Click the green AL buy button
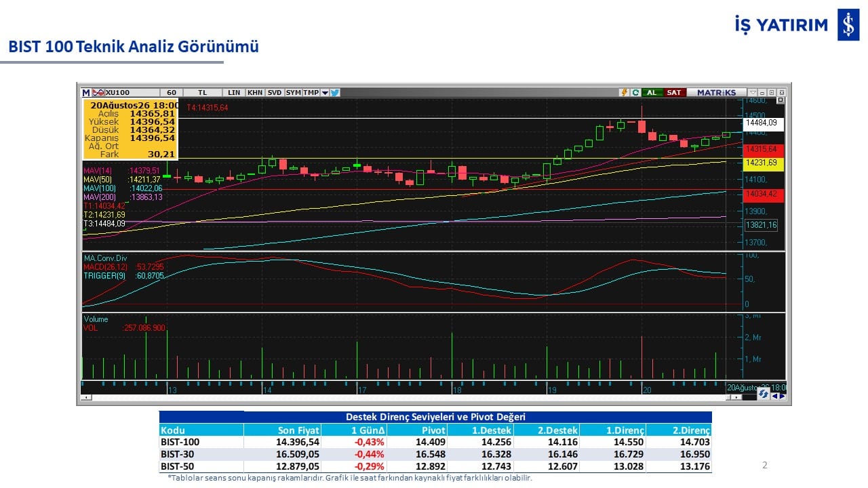This screenshot has height=488, width=868. point(652,92)
